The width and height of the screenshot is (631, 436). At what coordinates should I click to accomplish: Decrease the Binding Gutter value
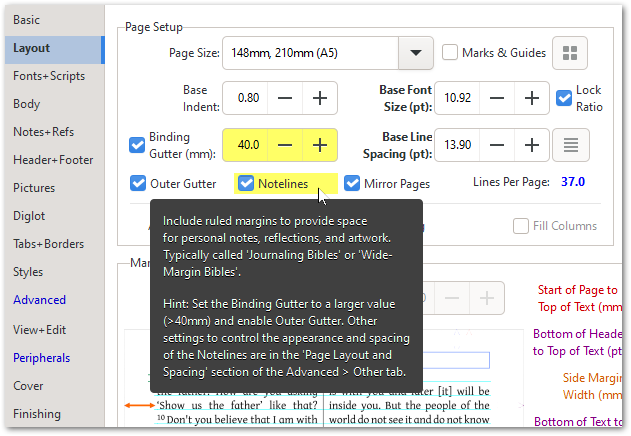[285, 145]
